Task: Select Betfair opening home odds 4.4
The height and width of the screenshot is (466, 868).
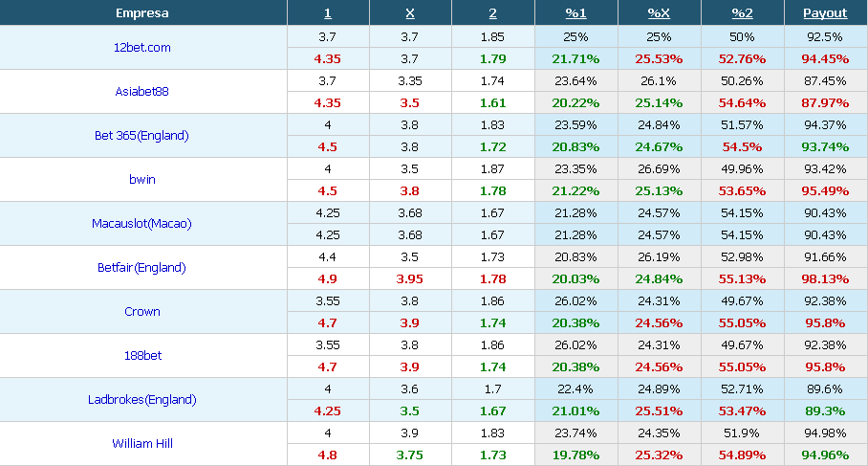Action: tap(328, 257)
